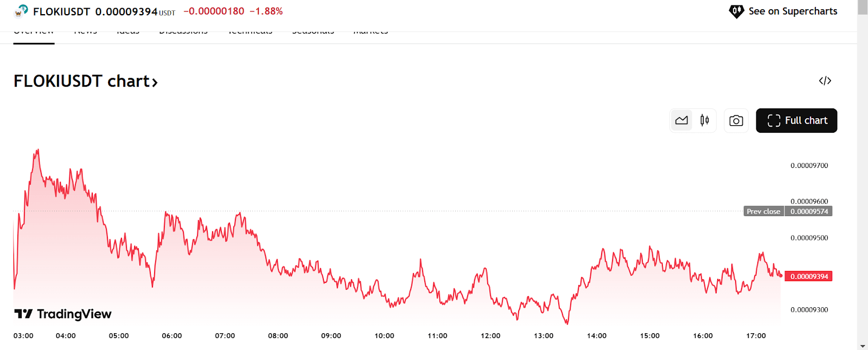
Task: Select the Overview tab
Action: [34, 34]
